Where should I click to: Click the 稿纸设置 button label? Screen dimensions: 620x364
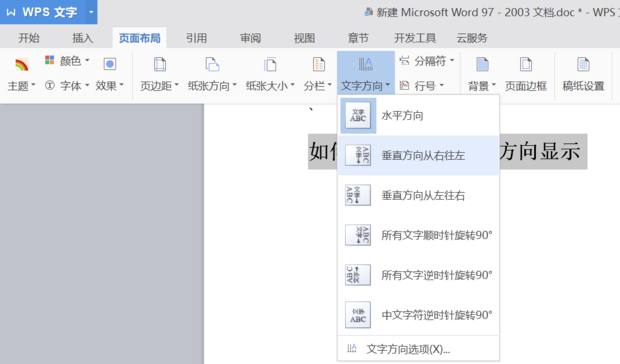[x=583, y=86]
